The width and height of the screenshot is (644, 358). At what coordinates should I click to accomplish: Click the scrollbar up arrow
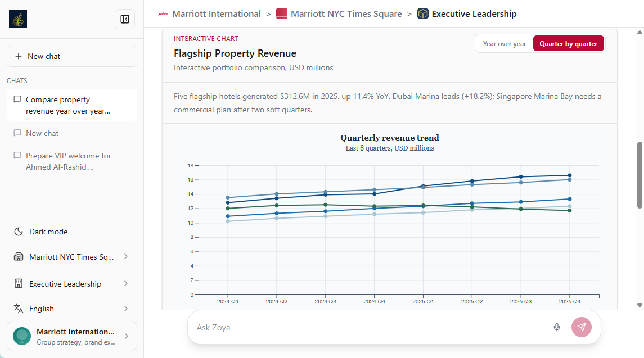click(x=640, y=32)
